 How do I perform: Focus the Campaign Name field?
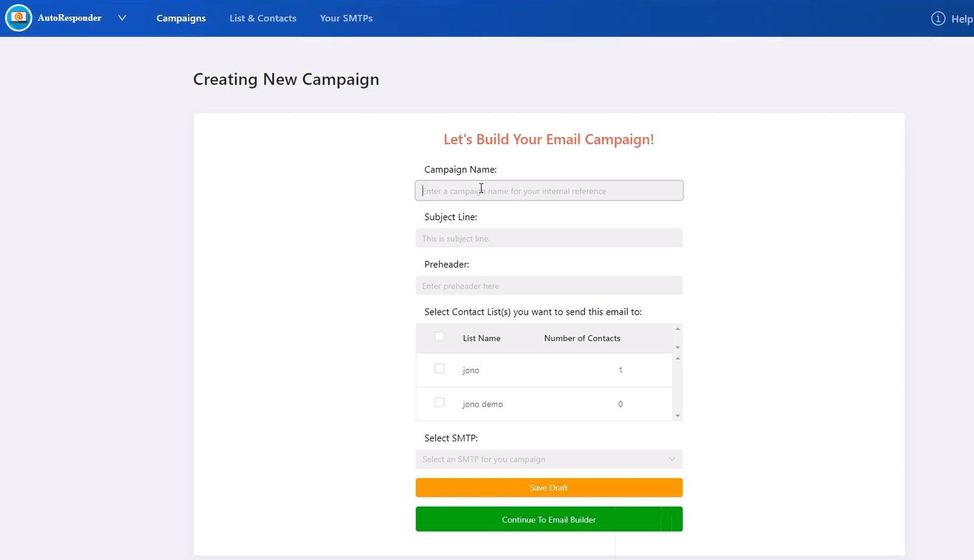(x=548, y=191)
